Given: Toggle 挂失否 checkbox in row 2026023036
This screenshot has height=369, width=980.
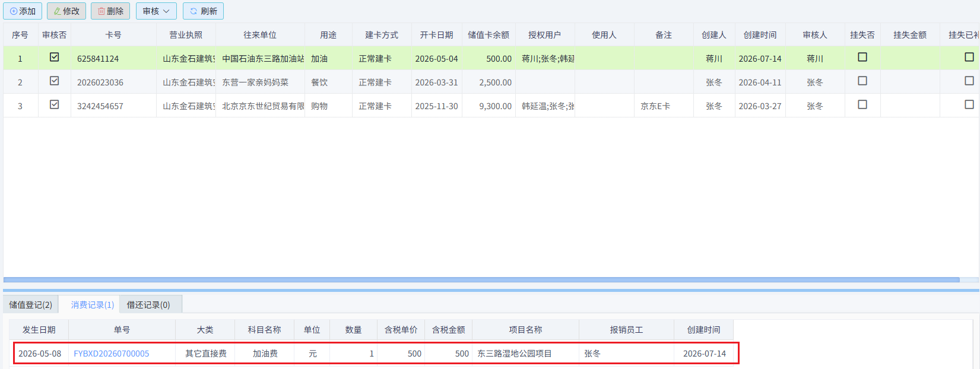Looking at the screenshot, I should (862, 81).
